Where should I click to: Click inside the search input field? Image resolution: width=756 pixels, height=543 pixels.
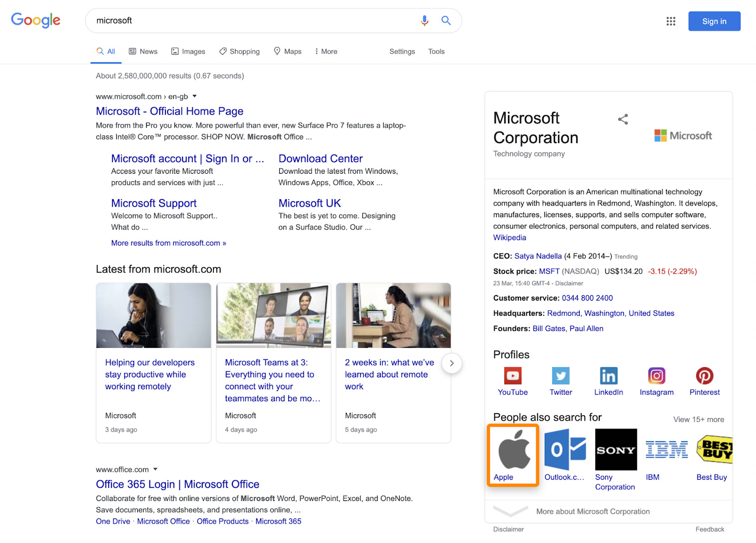236,20
